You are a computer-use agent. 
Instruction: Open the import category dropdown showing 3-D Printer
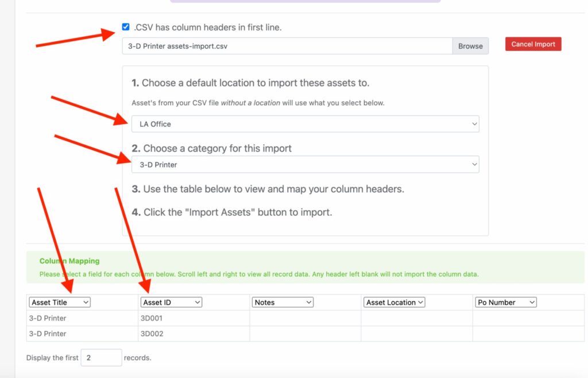tap(304, 164)
